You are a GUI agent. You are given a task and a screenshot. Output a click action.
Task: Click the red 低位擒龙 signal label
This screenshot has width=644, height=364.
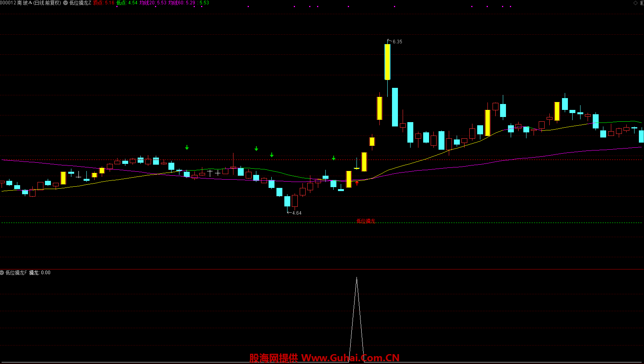coord(366,221)
